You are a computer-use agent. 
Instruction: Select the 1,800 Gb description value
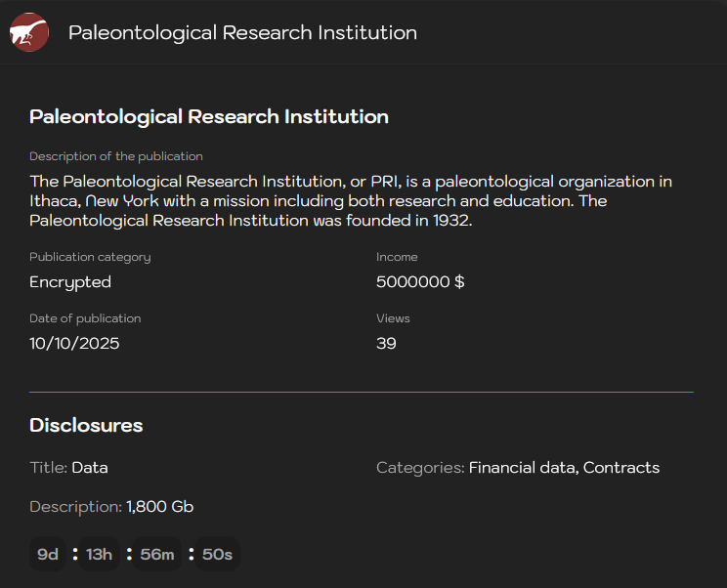click(x=160, y=507)
